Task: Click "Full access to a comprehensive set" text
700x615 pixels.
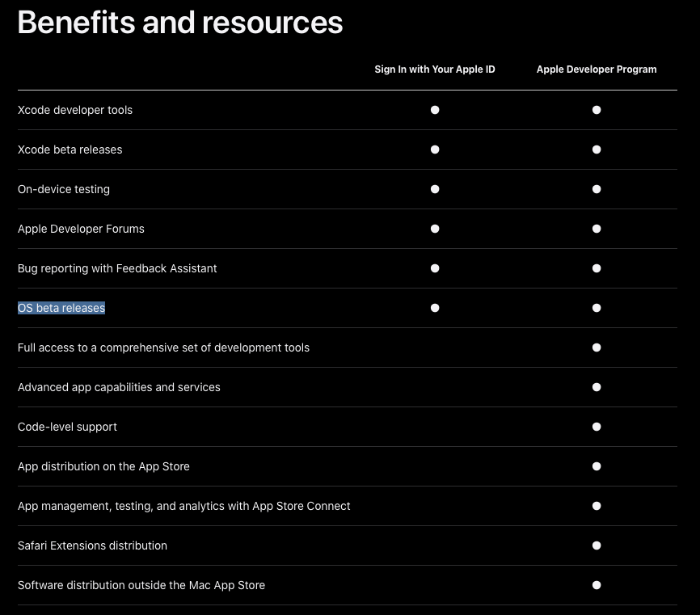Action: (163, 348)
